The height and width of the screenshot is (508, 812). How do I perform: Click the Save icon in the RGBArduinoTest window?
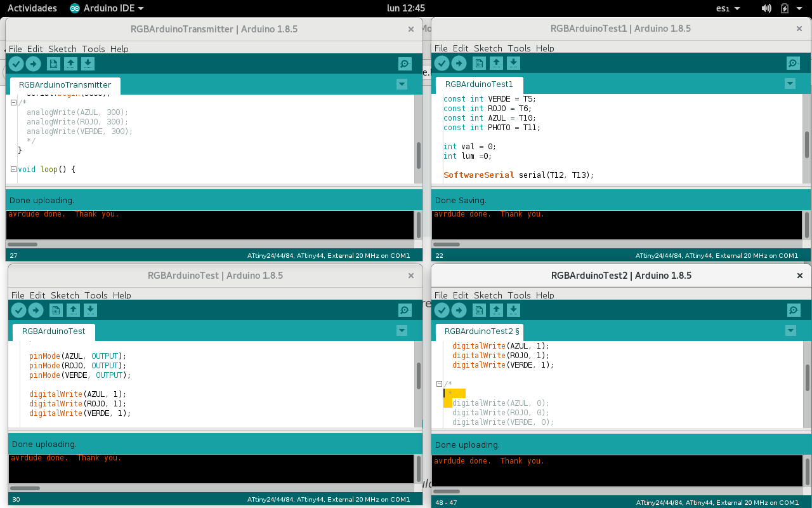90,310
